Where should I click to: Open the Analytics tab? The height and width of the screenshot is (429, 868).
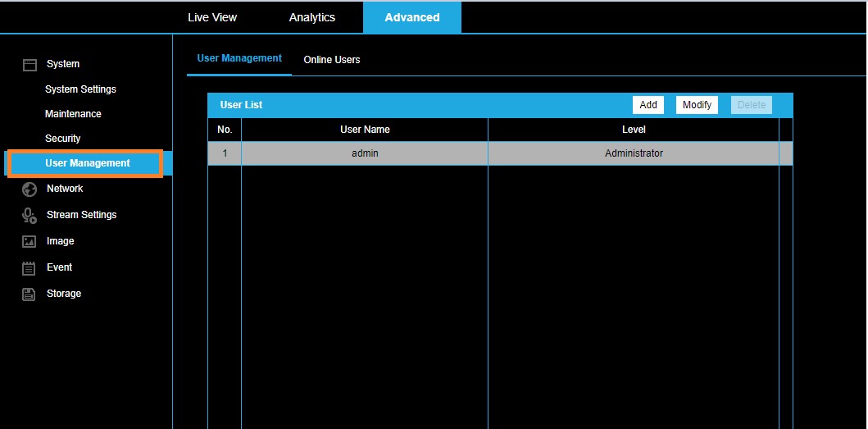312,17
